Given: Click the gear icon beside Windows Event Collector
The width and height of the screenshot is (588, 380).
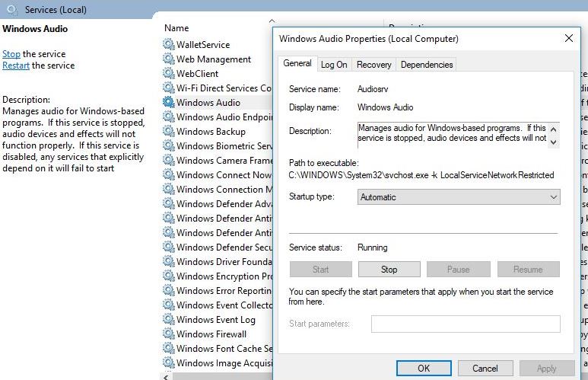Looking at the screenshot, I should click(x=169, y=305).
